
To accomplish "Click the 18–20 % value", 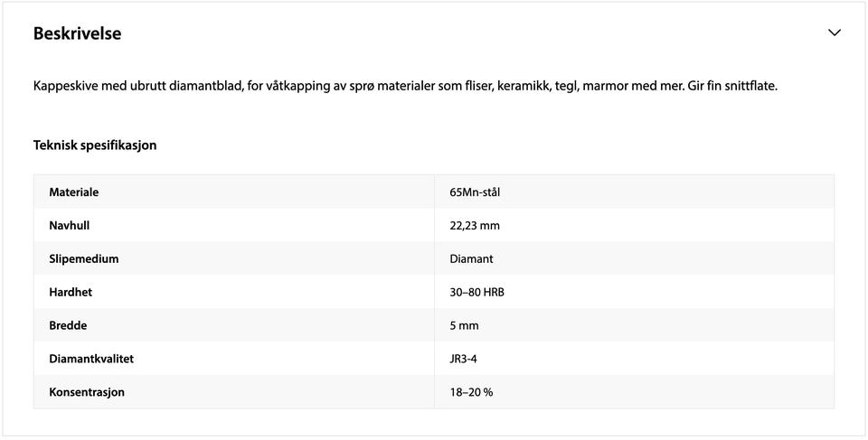I will 472,392.
